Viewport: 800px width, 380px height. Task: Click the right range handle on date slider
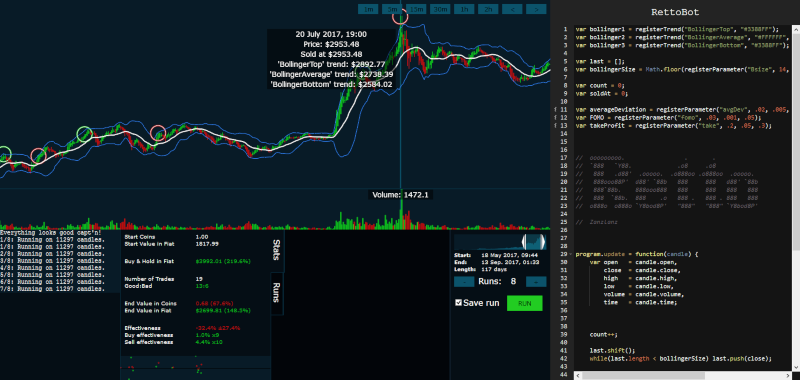(544, 242)
